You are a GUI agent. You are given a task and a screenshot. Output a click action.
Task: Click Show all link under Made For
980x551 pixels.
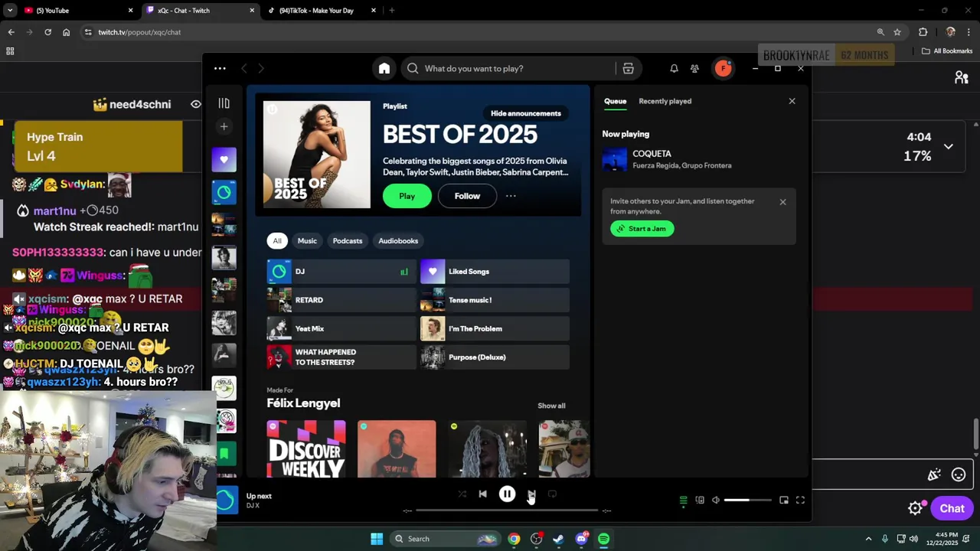point(551,406)
